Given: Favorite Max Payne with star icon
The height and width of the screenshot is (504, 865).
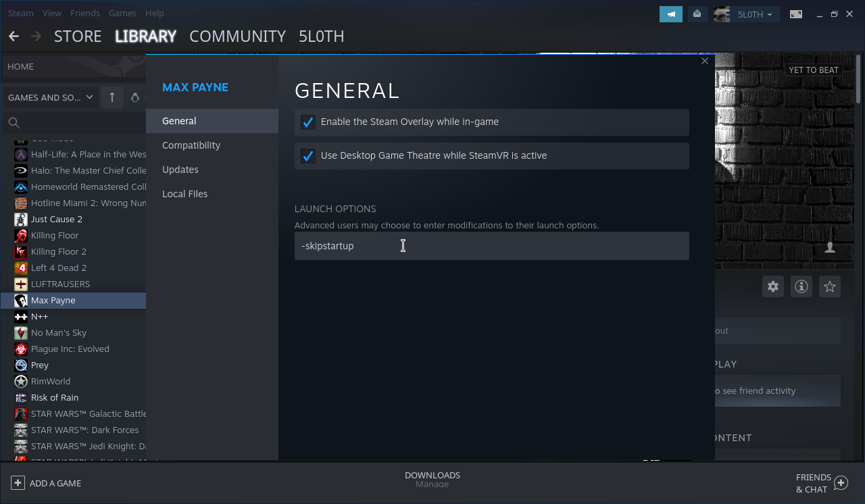Looking at the screenshot, I should click(x=830, y=286).
